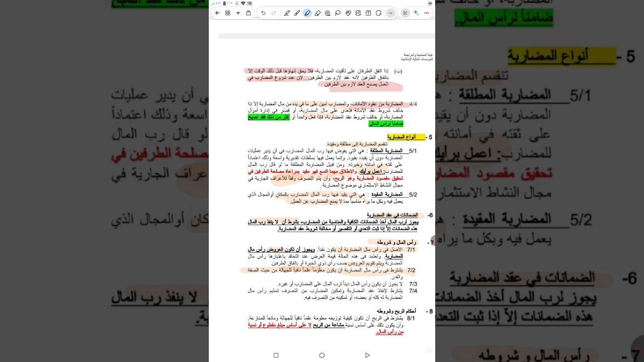Add a sticky note

click(378, 13)
